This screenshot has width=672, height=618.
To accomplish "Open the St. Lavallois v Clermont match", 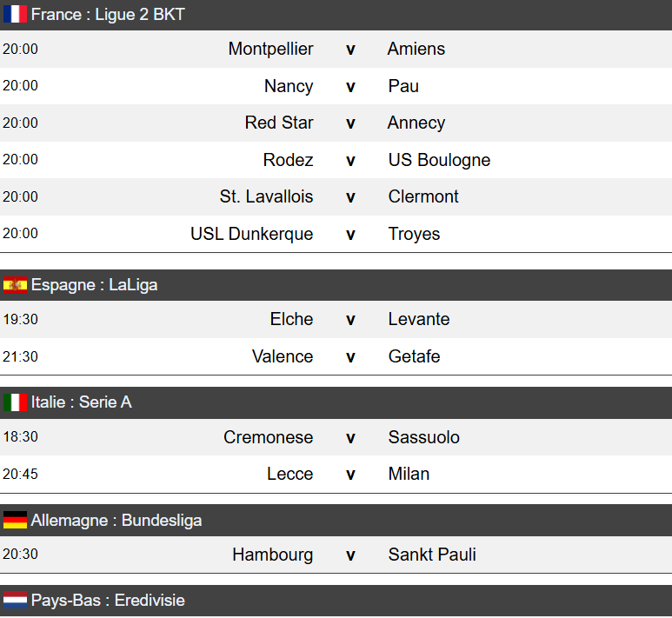I will [350, 196].
